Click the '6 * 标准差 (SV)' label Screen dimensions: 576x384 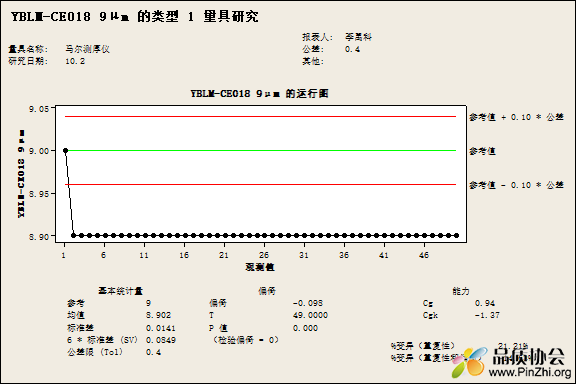pyautogui.click(x=102, y=340)
